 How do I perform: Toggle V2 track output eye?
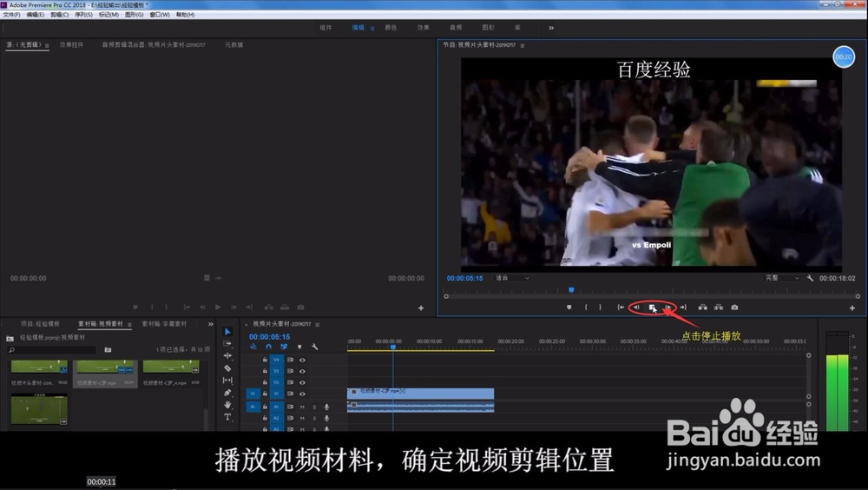(x=302, y=382)
